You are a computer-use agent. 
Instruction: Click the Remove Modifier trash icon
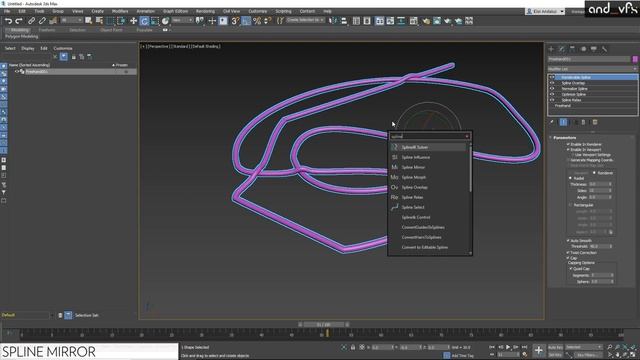tap(583, 122)
